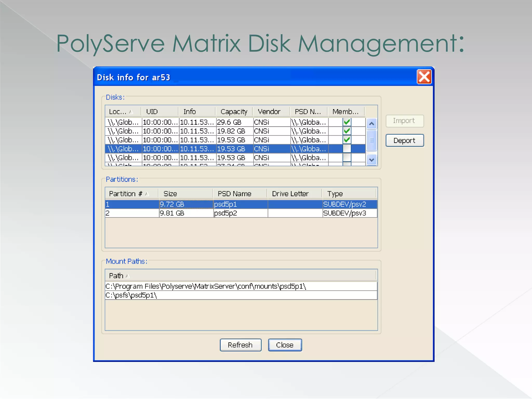Screen dimensions: 532x399
Task: Click partitions Type column header
Action: coord(349,194)
